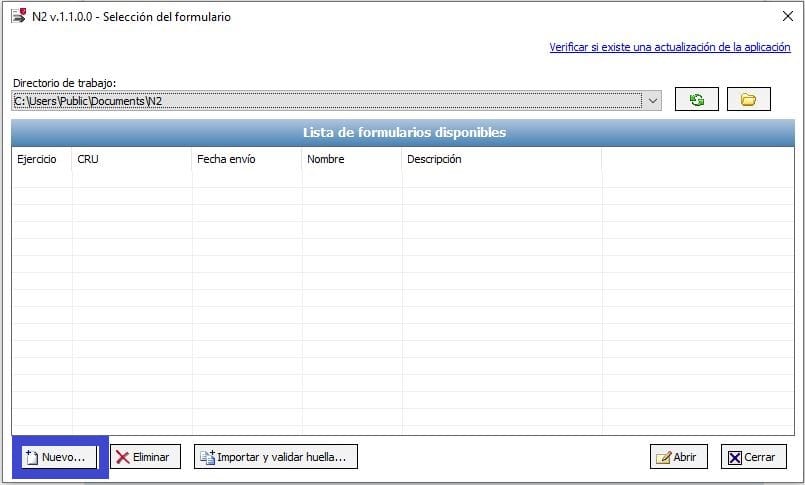This screenshot has width=805, height=485.
Task: Sort by the Nombre column header
Action: (x=352, y=159)
